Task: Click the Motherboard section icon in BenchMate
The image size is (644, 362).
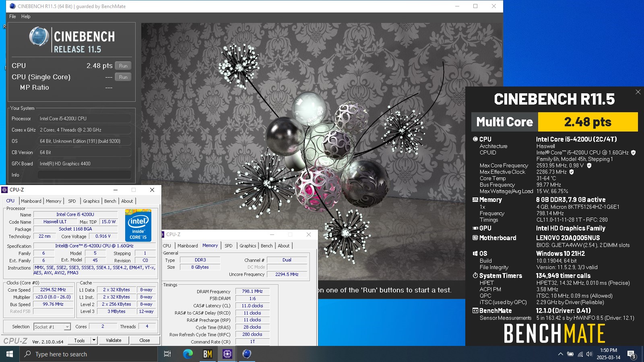Action: pos(475,238)
